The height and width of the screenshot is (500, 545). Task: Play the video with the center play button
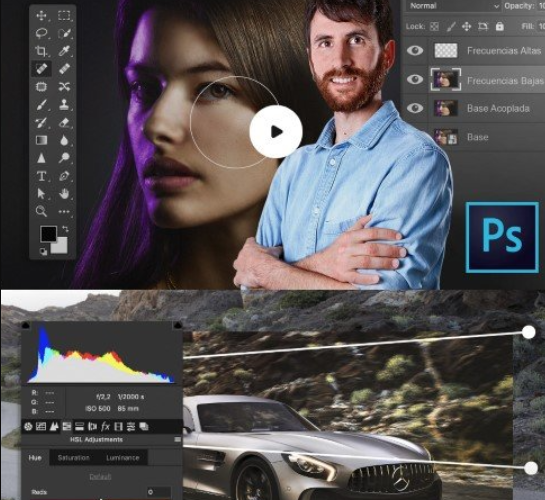coord(276,132)
